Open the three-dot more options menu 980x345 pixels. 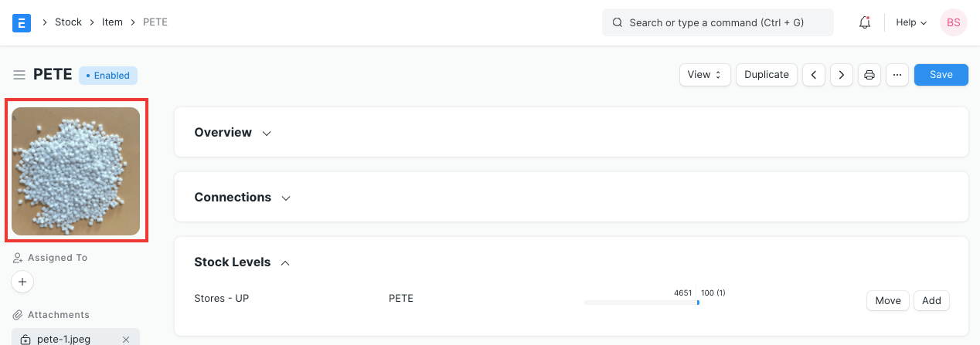897,75
